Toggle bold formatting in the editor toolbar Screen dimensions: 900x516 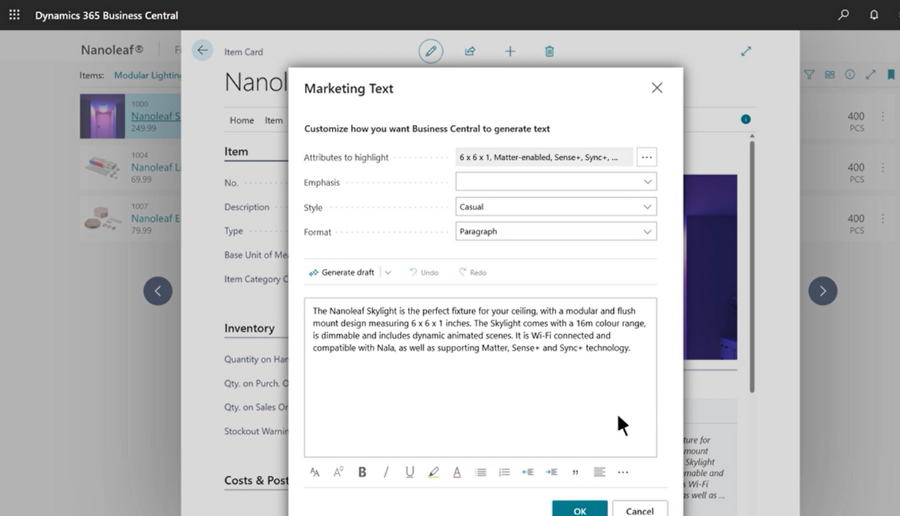point(362,472)
